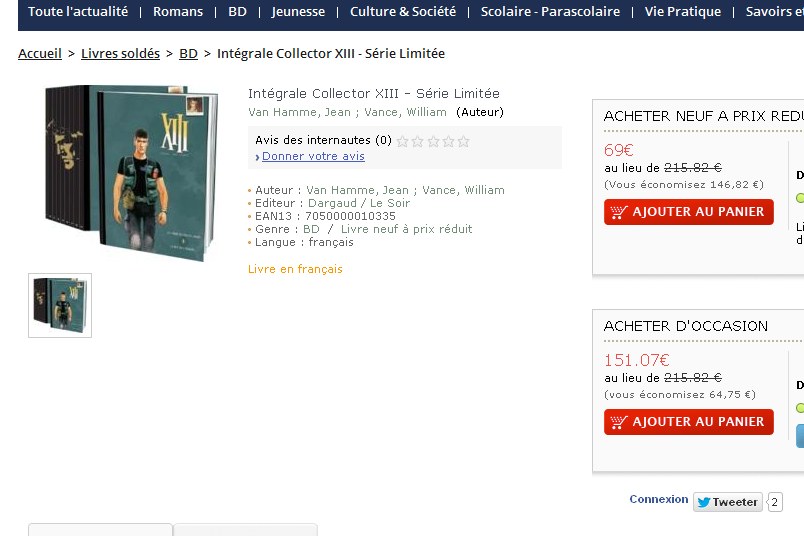Open the Vie Pratique menu
Image resolution: width=804 pixels, height=536 pixels.
pyautogui.click(x=682, y=11)
